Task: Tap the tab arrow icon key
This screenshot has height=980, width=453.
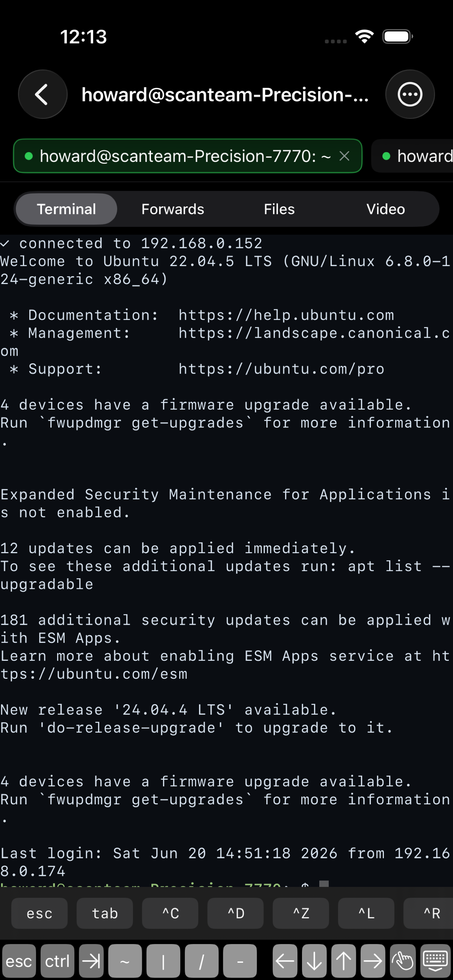Action: coord(91,961)
